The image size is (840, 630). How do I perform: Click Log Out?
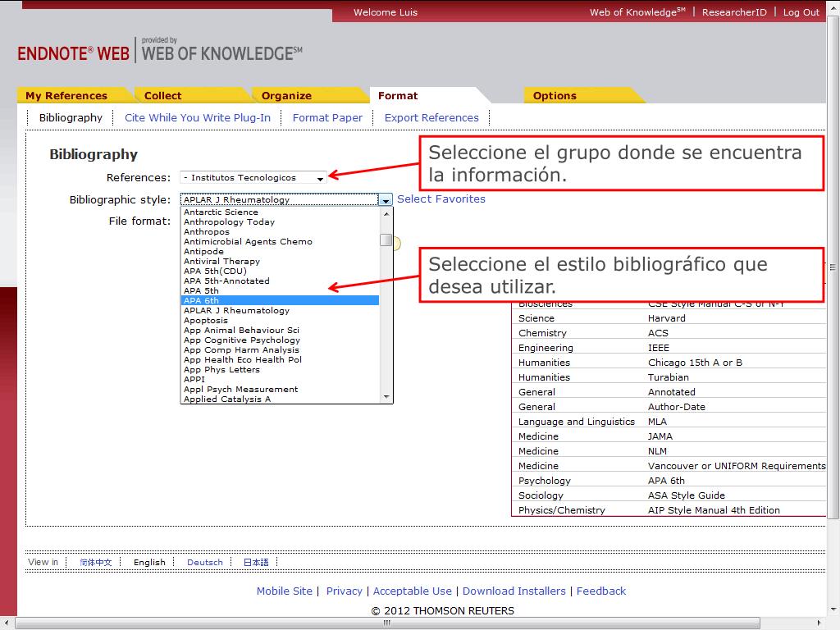(x=801, y=11)
